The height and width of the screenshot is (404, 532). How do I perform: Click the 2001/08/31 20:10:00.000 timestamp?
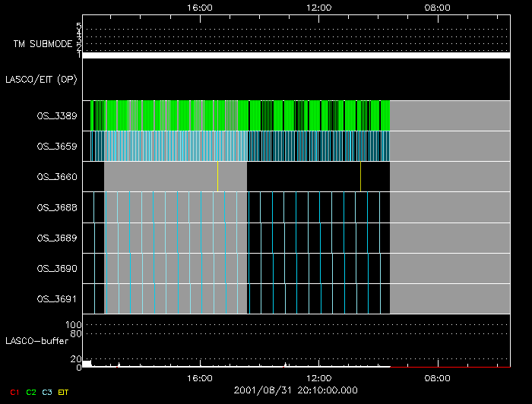(296, 390)
